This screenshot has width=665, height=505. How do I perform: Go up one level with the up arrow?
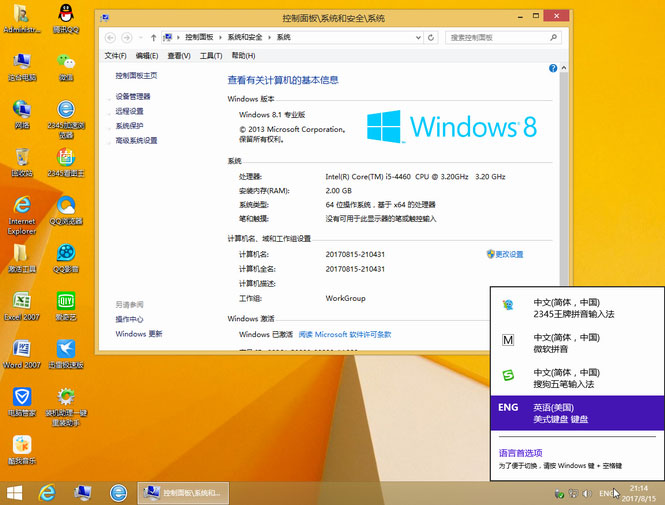point(153,37)
